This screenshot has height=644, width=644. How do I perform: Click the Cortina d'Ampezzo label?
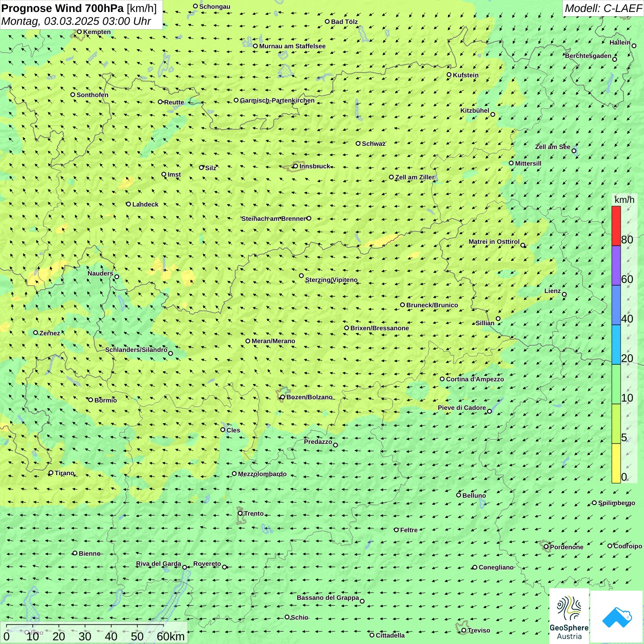coord(475,379)
